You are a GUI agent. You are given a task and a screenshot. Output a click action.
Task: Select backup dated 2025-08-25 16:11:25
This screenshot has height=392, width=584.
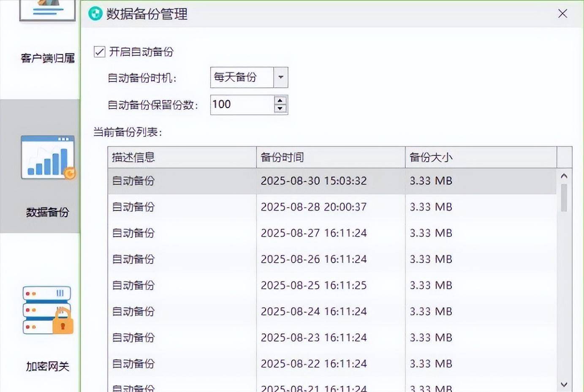[x=332, y=286]
